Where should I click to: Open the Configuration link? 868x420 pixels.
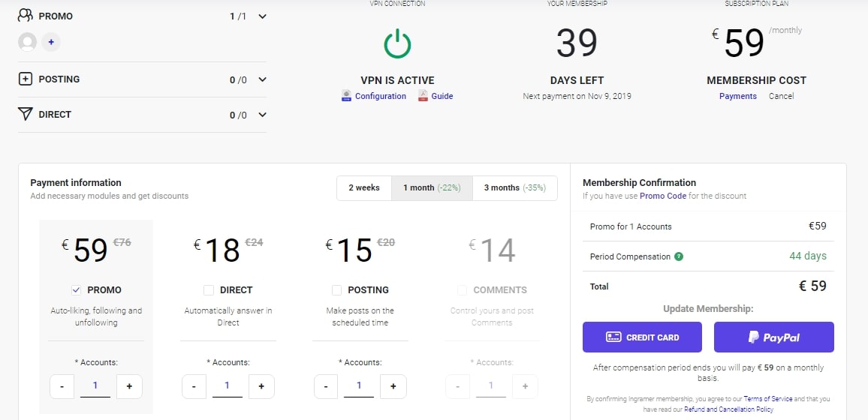(380, 96)
